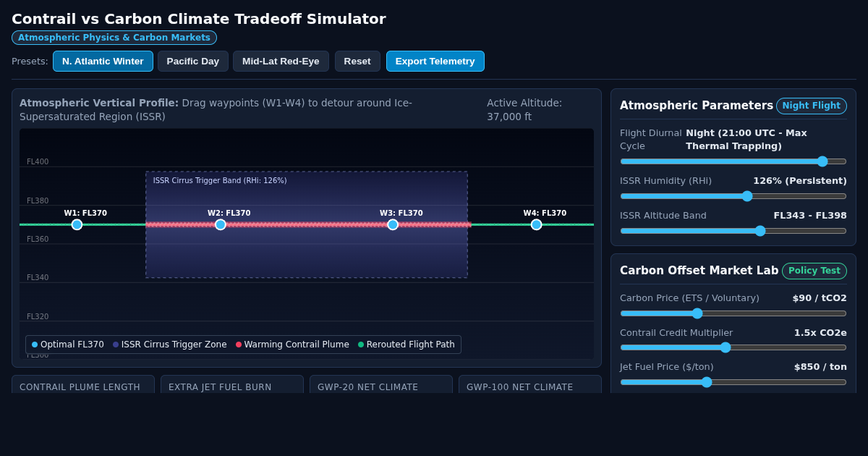868x456 pixels.
Task: Click the FL360 axis label
Action: [x=38, y=239]
